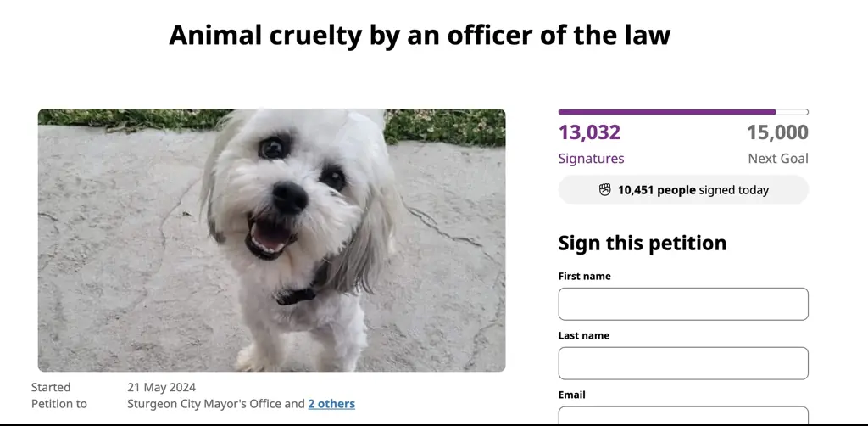The image size is (868, 426).
Task: Click the "Last name" field label
Action: pyautogui.click(x=583, y=335)
